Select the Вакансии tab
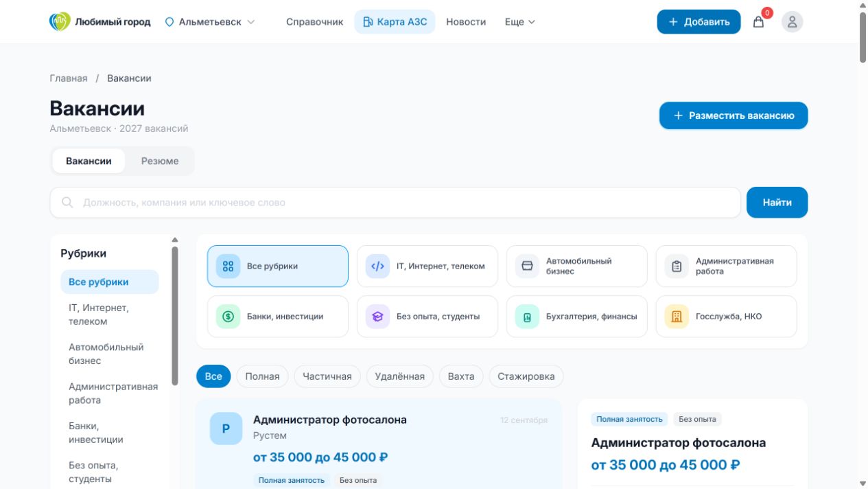 pyautogui.click(x=89, y=161)
